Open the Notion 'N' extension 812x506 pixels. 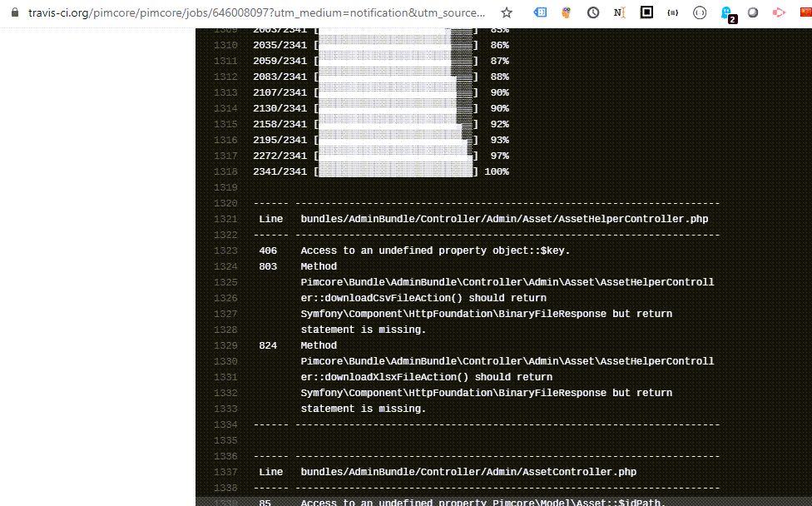(620, 12)
